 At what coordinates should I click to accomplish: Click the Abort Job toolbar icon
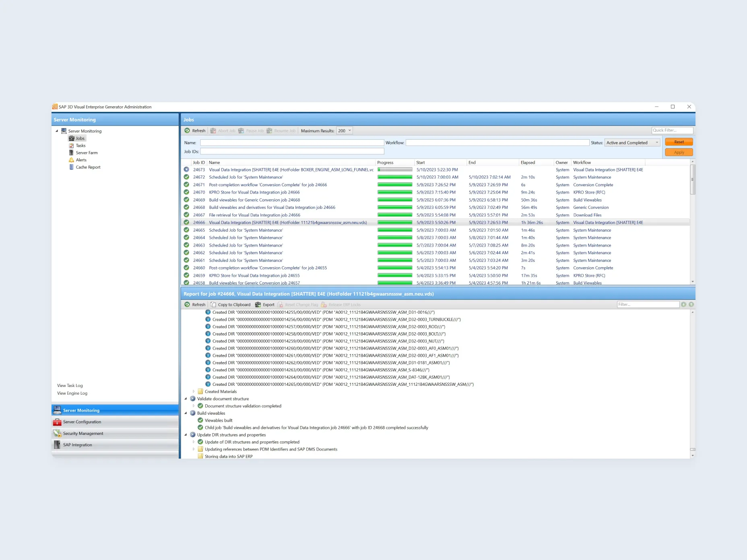[x=213, y=131]
